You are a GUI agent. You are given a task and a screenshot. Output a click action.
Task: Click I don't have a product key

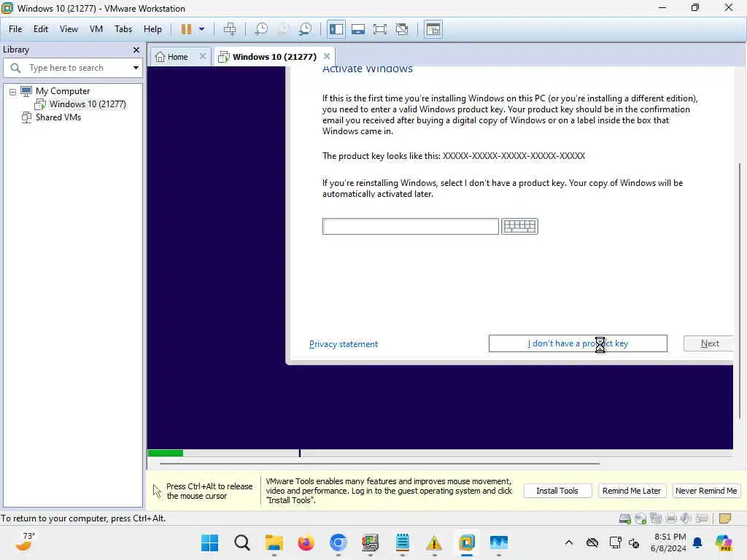tap(578, 343)
